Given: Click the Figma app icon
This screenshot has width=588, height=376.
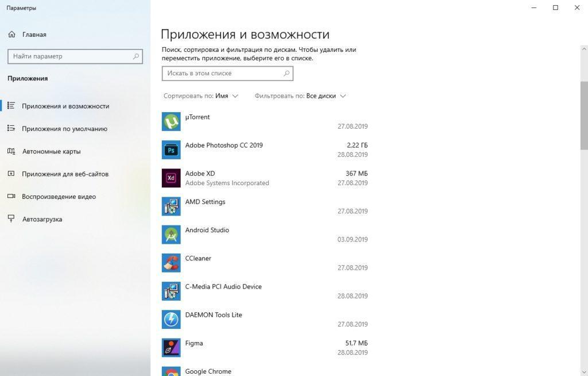Looking at the screenshot, I should (171, 348).
